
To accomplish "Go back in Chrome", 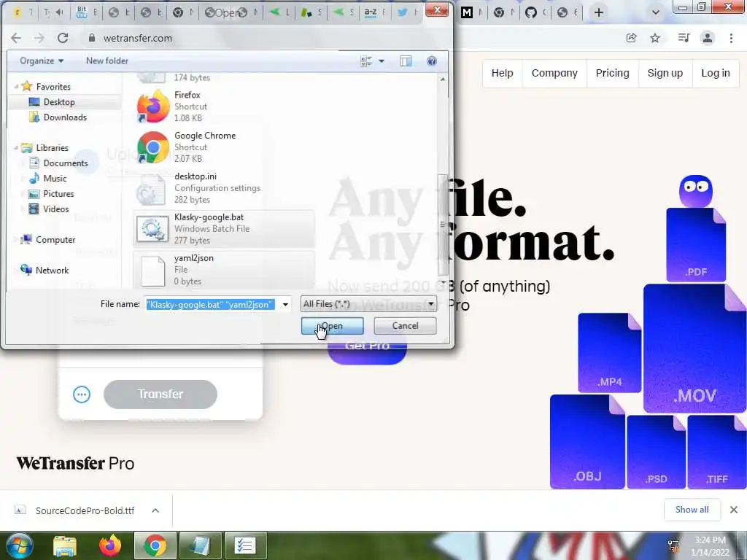I will 16,38.
